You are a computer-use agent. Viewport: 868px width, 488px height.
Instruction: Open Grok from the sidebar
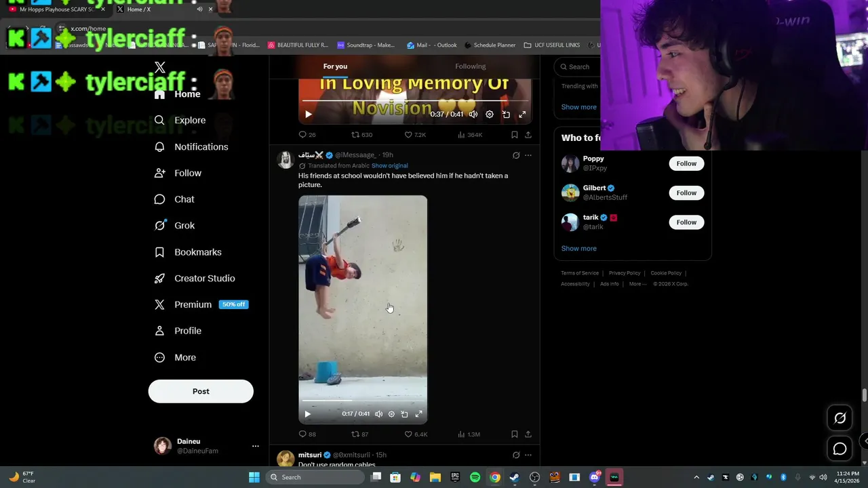pyautogui.click(x=175, y=226)
